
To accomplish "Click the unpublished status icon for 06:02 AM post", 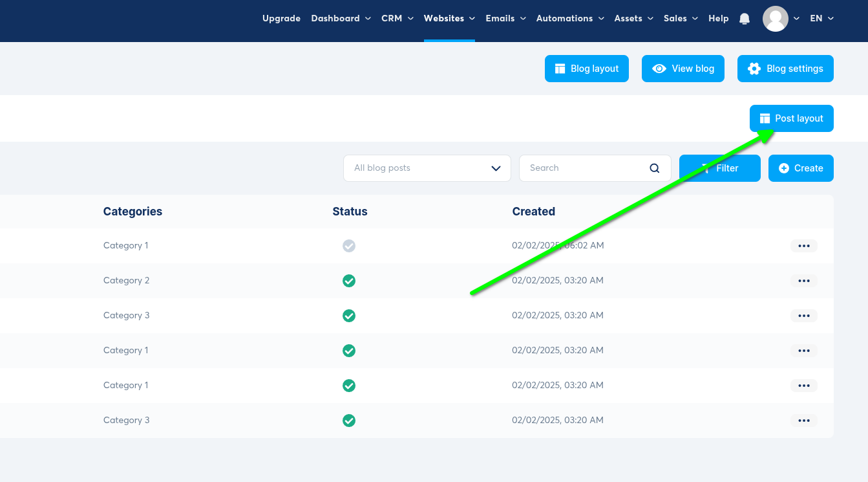I will point(349,246).
